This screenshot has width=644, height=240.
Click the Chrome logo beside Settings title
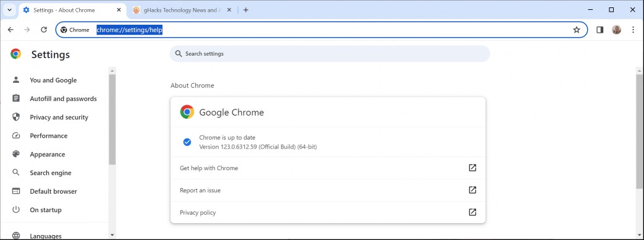click(16, 54)
